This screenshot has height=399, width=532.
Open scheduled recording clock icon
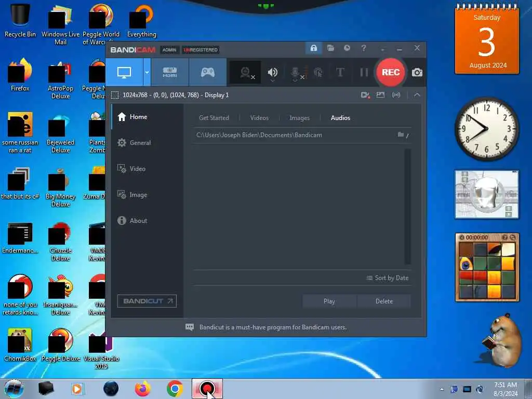[347, 48]
